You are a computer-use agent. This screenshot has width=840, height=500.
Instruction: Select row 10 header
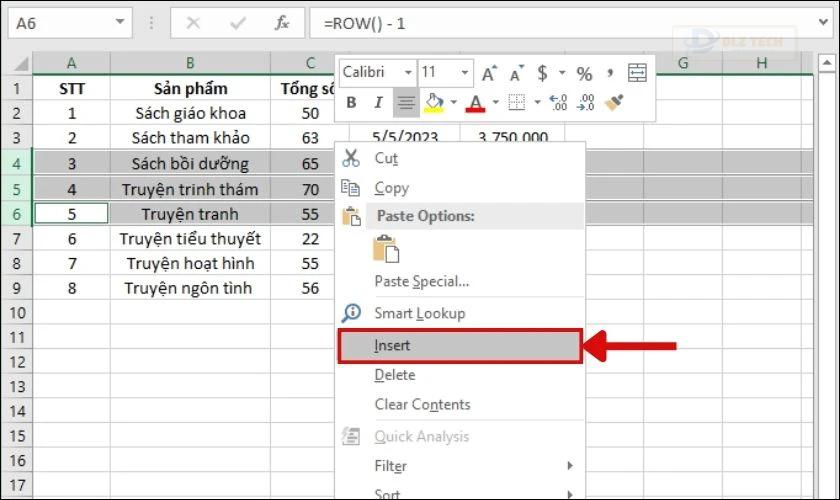click(x=17, y=312)
